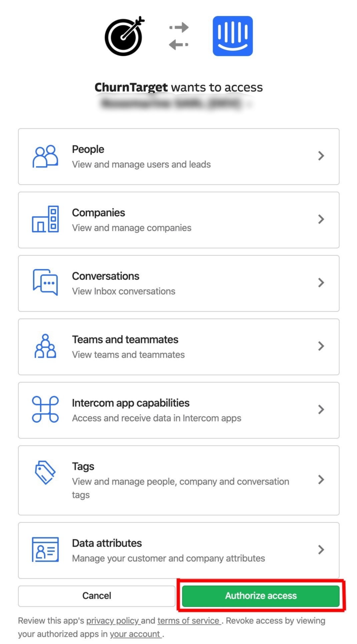Open the privacy policy link

113,621
